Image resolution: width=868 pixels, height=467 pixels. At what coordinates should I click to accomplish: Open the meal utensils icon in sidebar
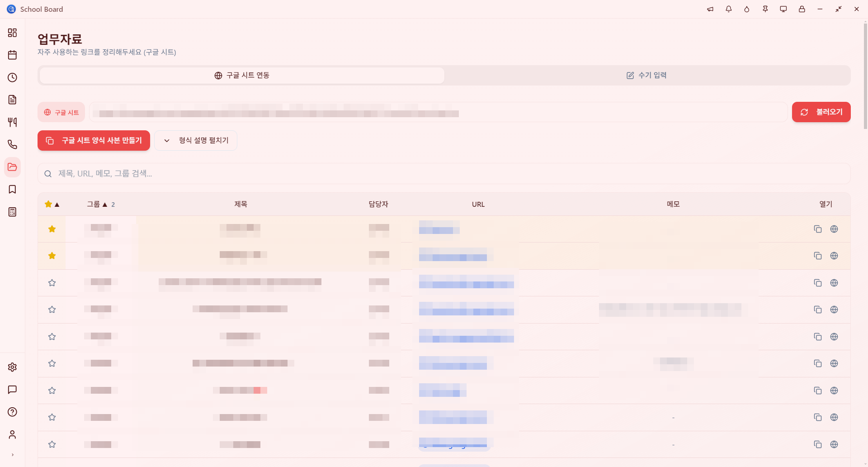point(12,122)
